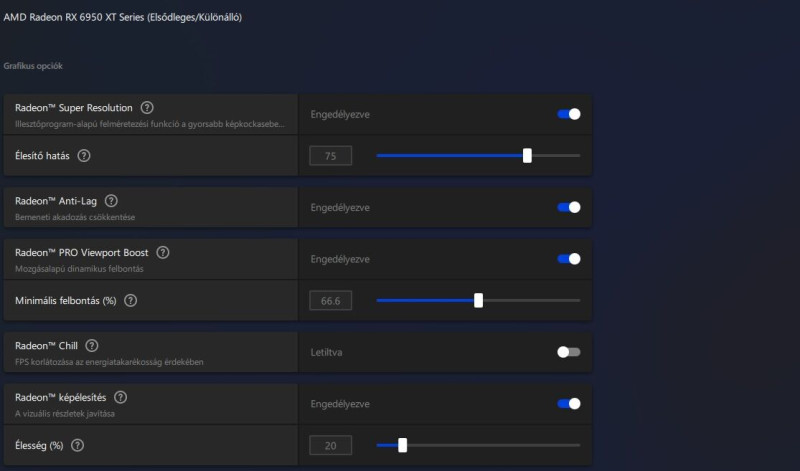The height and width of the screenshot is (471, 800).
Task: Click Engedélyezve status for Super Resolution
Action: coord(340,114)
